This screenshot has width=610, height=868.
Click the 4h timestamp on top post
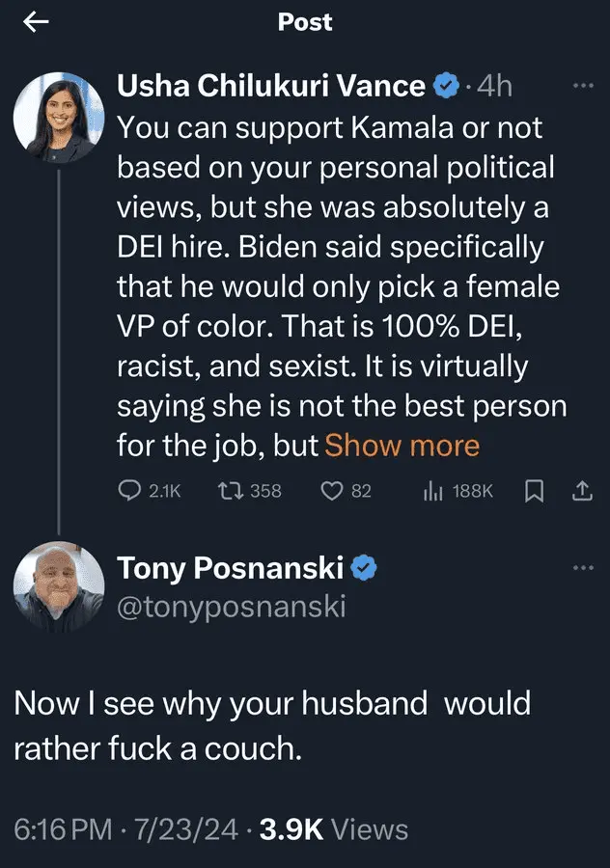click(494, 86)
